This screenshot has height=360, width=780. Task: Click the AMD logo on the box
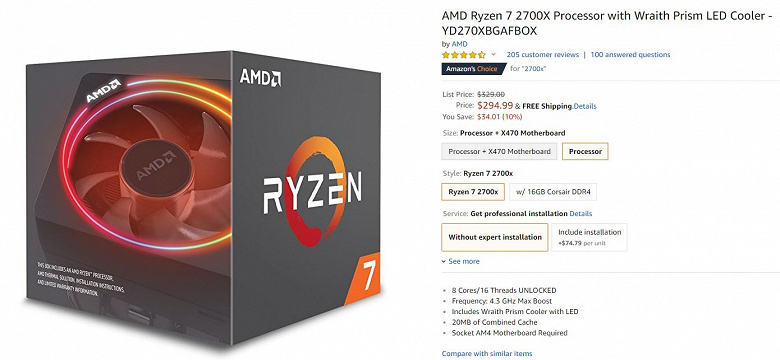tap(261, 78)
